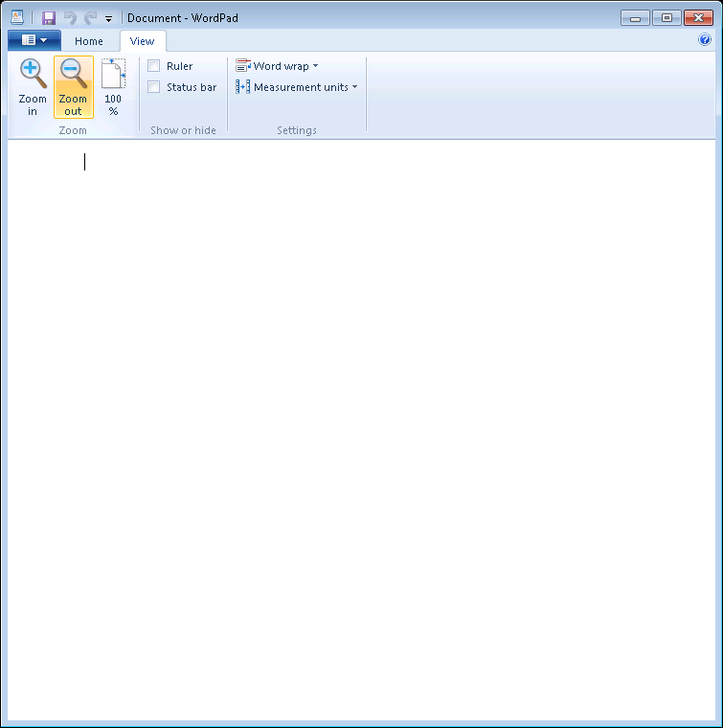This screenshot has width=723, height=728.
Task: Maximize the WordPad window
Action: tap(667, 18)
